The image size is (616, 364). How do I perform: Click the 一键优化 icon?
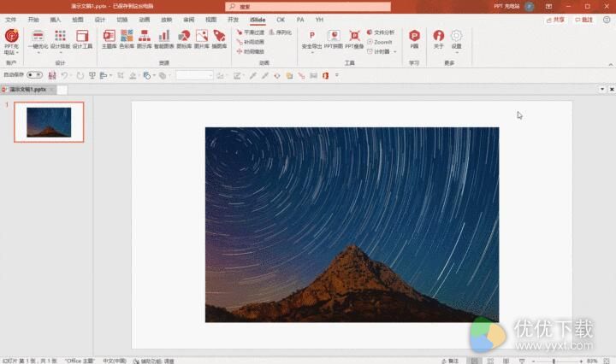pos(38,36)
